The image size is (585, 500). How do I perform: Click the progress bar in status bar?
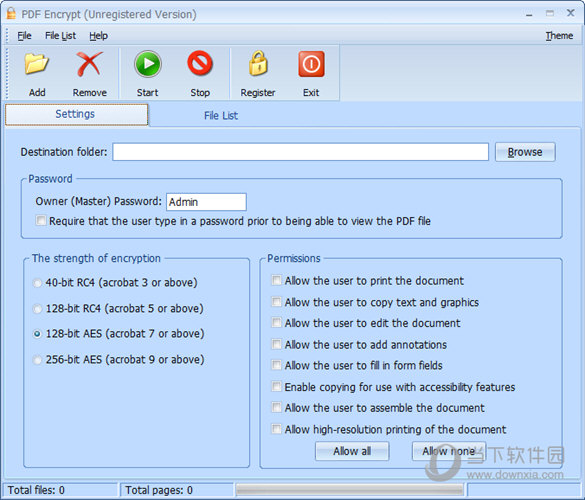click(349, 490)
